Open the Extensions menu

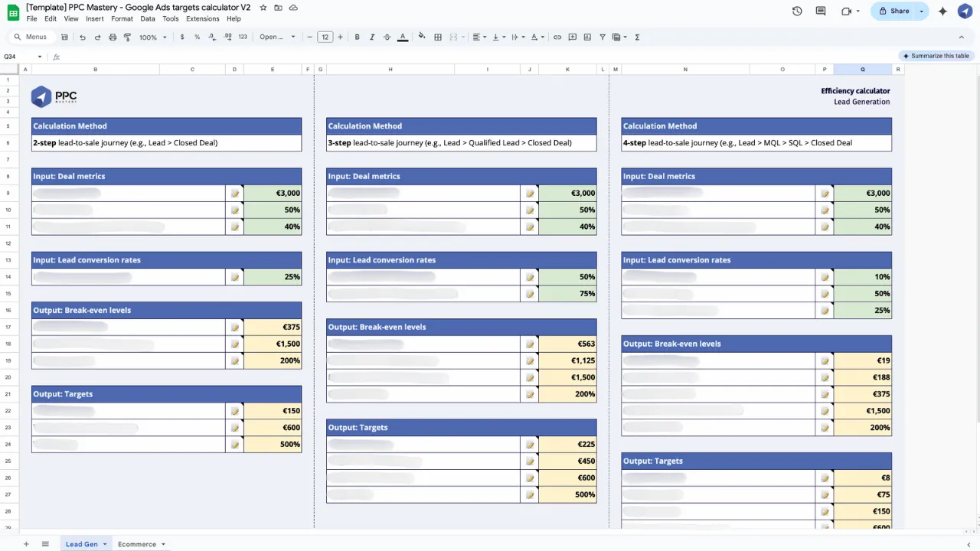pos(202,18)
